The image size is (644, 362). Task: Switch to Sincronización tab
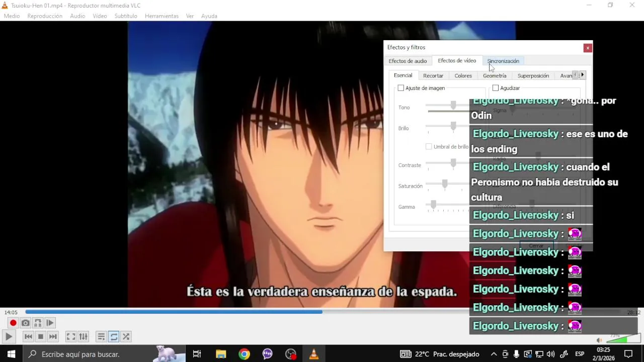coord(503,61)
